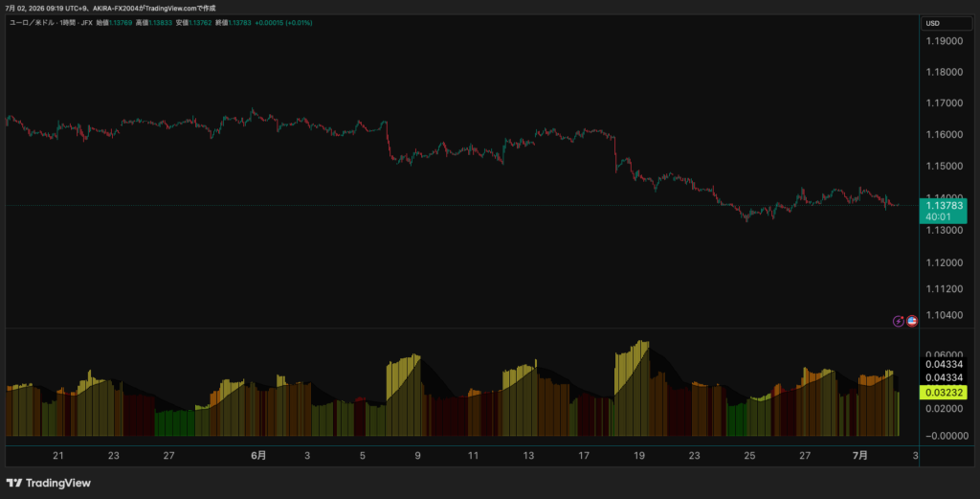Click the yellow indicator value label 0.03232
980x499 pixels.
coord(943,393)
